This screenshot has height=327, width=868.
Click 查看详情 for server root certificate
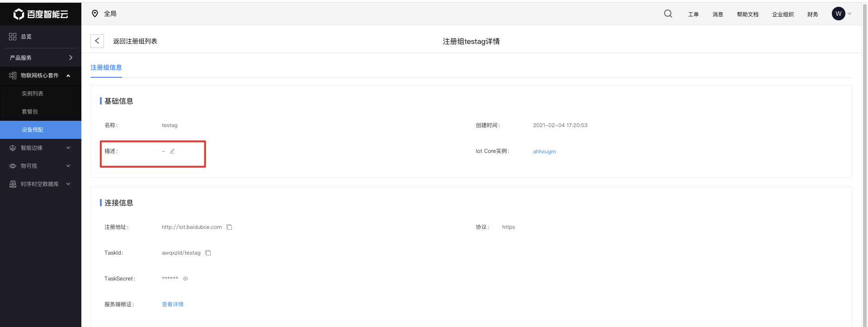point(173,304)
